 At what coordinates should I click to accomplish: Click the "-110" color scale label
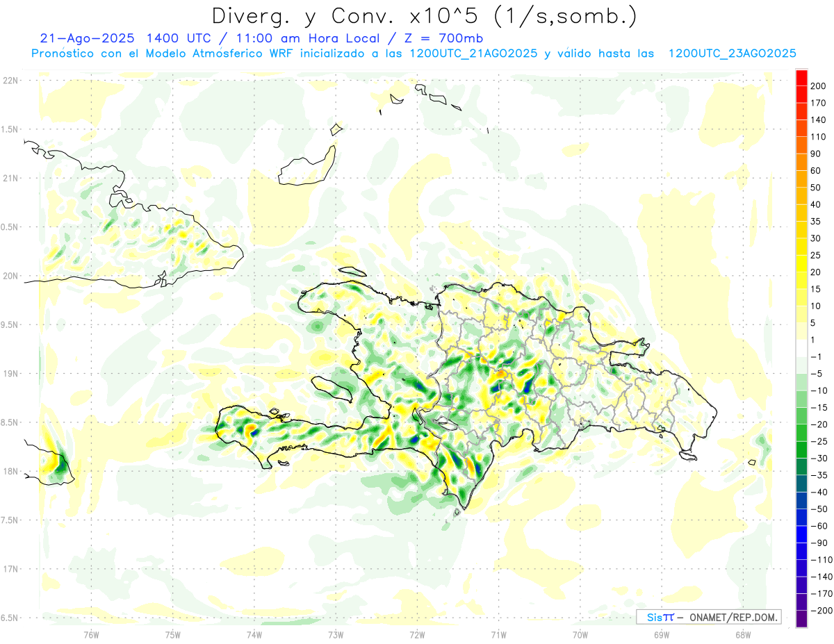click(x=821, y=560)
